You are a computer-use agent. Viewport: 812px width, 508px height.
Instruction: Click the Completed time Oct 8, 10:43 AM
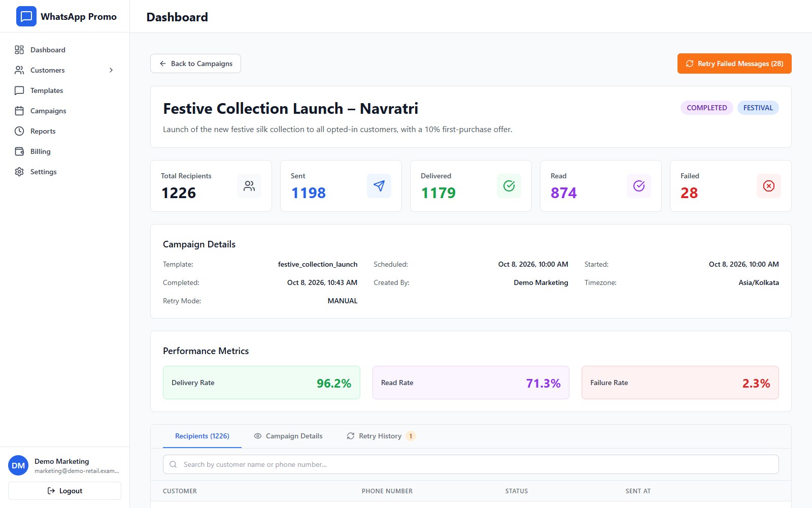(x=322, y=282)
